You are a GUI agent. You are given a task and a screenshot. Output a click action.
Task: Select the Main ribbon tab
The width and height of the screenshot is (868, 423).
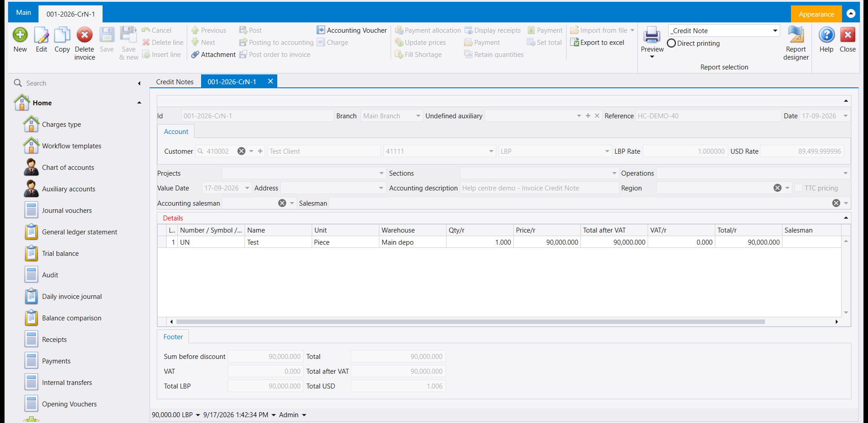[x=24, y=13]
